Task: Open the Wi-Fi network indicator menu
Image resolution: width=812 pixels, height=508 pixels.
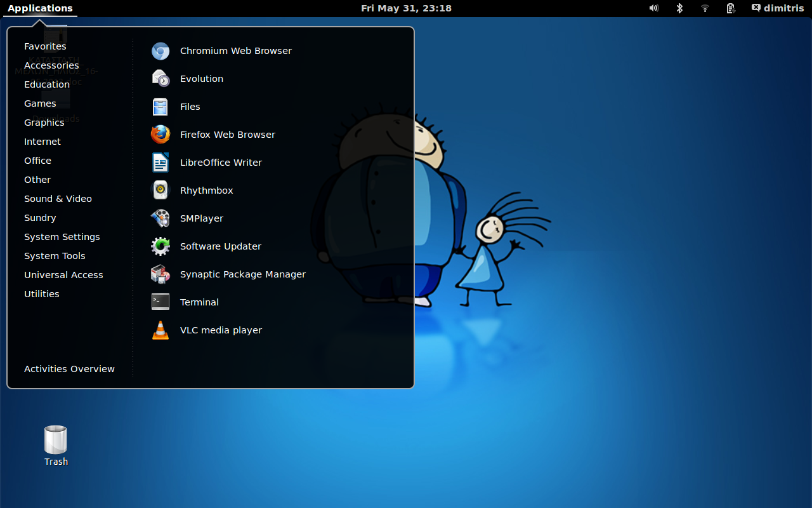Action: click(705, 8)
